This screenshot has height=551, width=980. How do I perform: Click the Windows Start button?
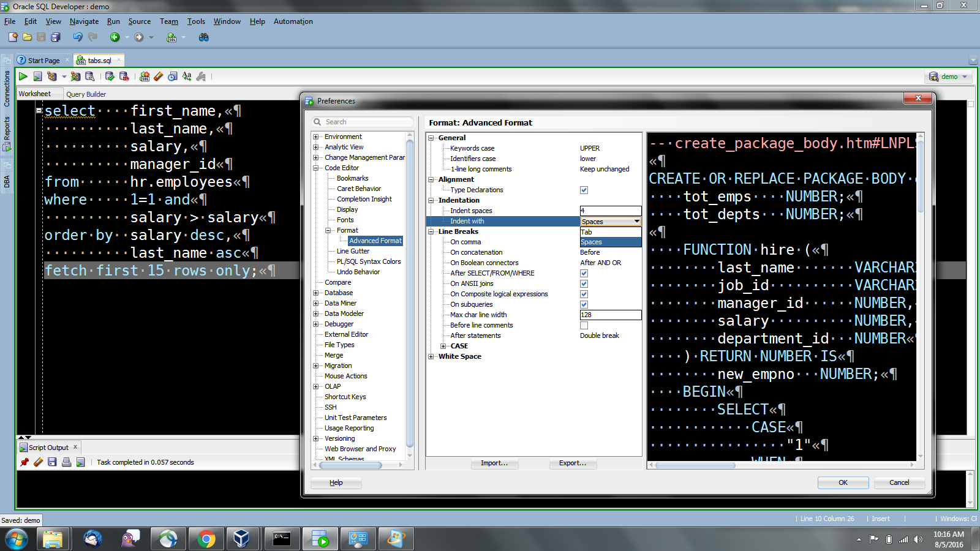coord(17,539)
